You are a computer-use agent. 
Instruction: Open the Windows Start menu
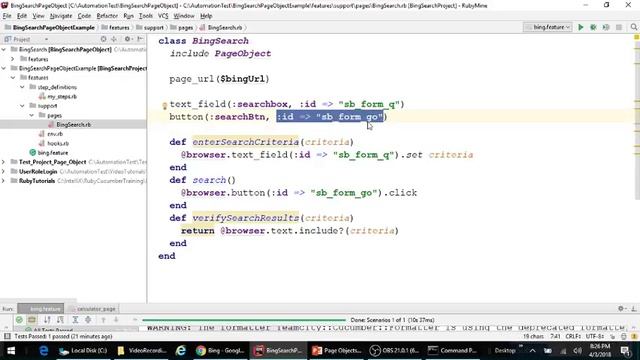[x=11, y=351]
